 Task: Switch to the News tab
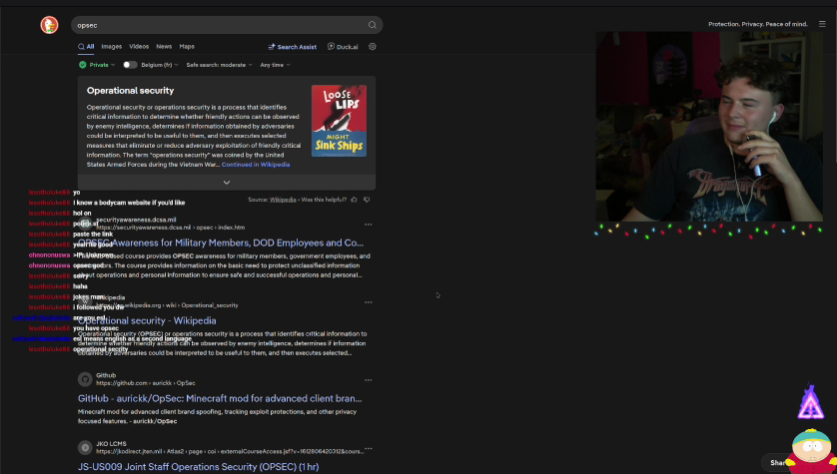click(164, 47)
